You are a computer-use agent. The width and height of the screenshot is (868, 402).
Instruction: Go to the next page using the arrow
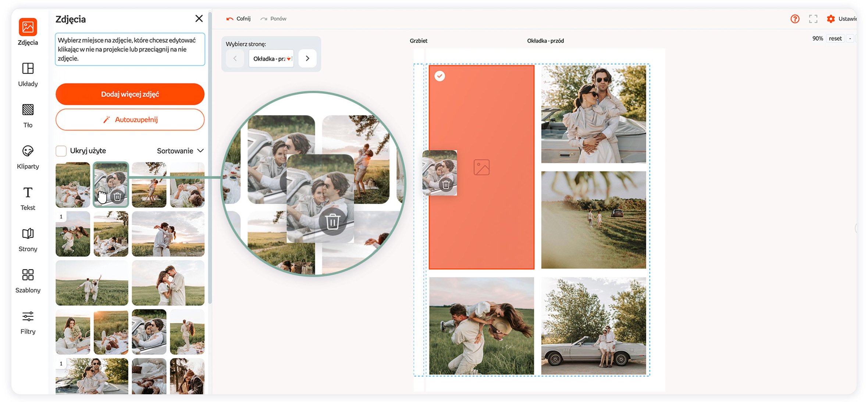pos(307,58)
